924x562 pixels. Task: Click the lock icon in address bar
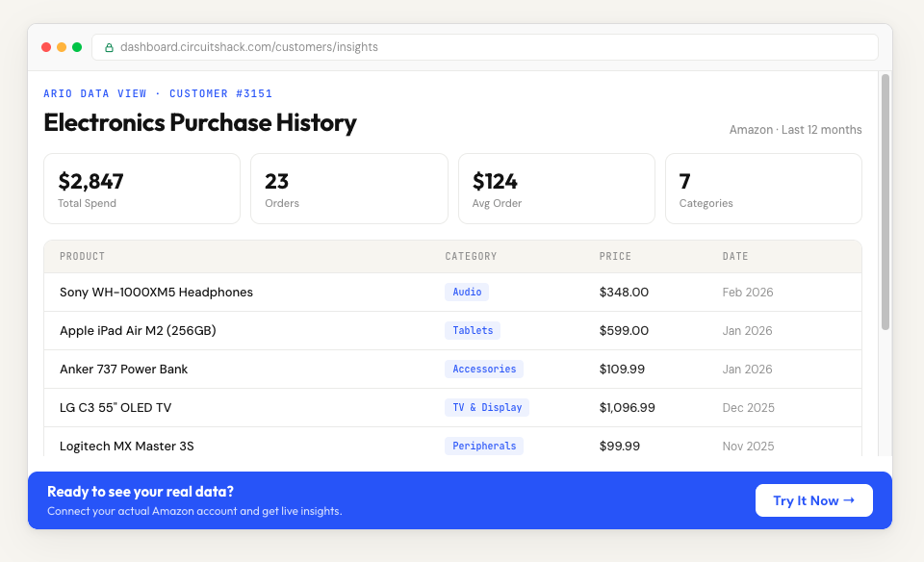(x=109, y=47)
